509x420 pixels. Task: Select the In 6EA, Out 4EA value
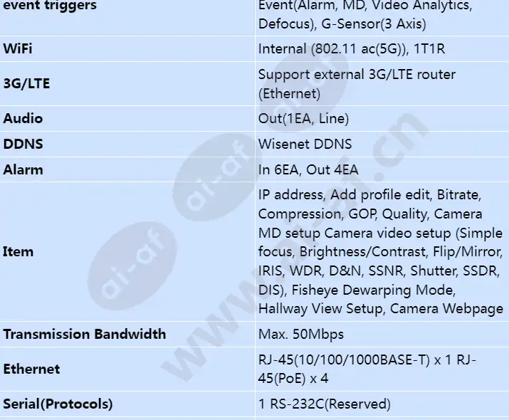tap(308, 169)
